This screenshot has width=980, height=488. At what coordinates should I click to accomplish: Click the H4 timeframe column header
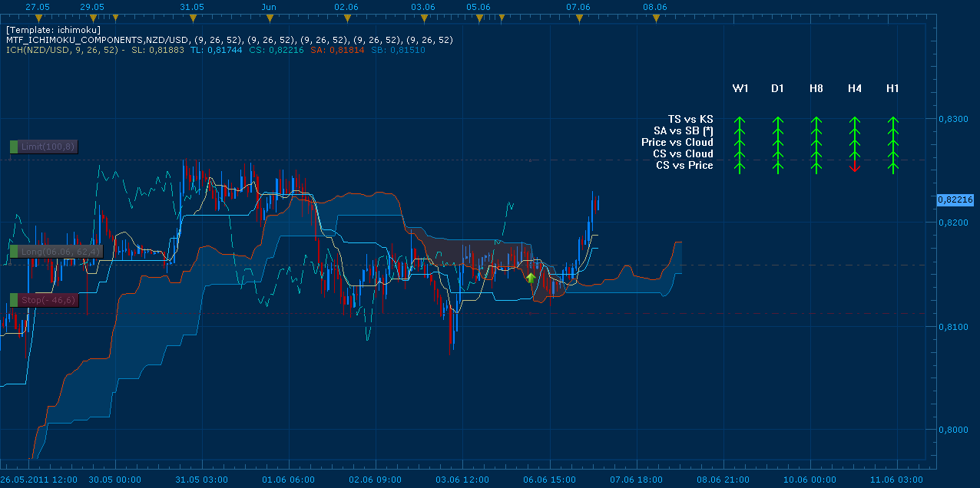pos(855,89)
